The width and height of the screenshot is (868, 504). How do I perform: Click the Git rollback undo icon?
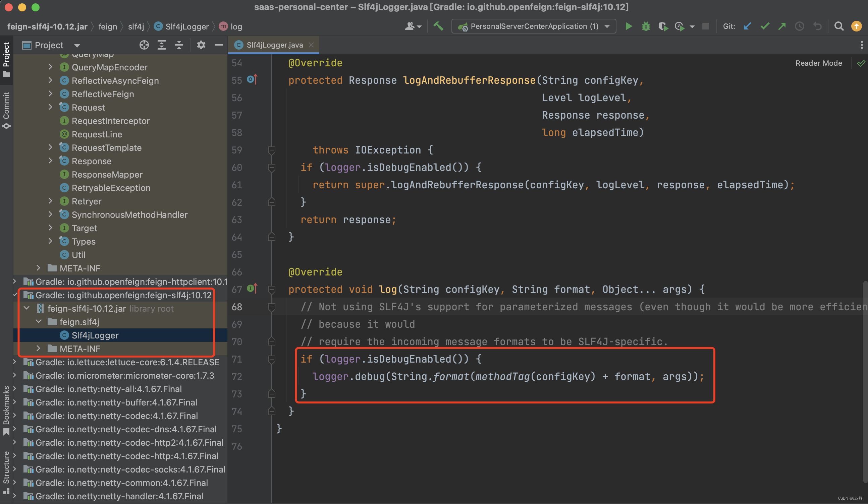tap(817, 26)
